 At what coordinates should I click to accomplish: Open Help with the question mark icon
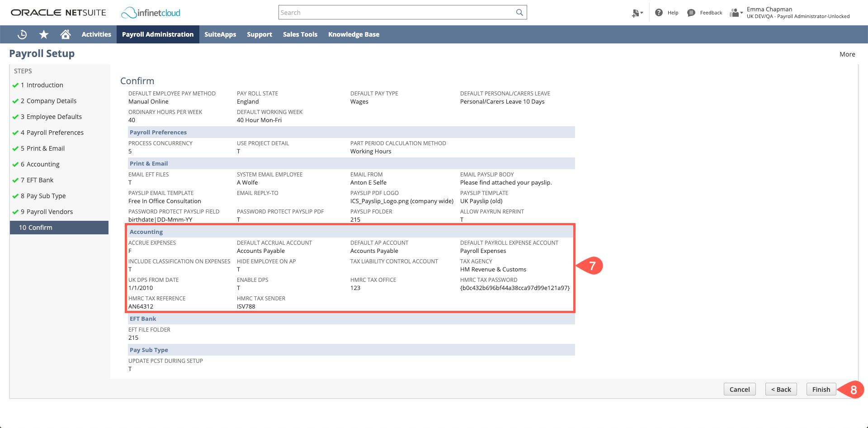pos(659,13)
